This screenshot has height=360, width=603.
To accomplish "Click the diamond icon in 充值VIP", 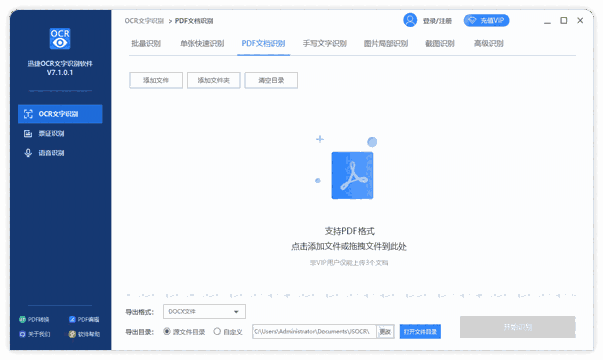I will [x=472, y=20].
